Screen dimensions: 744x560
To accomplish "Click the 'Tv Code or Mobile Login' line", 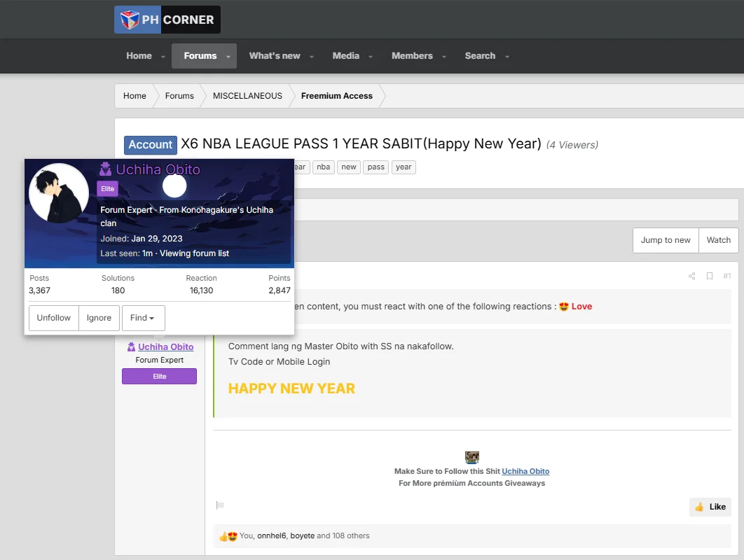I will click(279, 361).
